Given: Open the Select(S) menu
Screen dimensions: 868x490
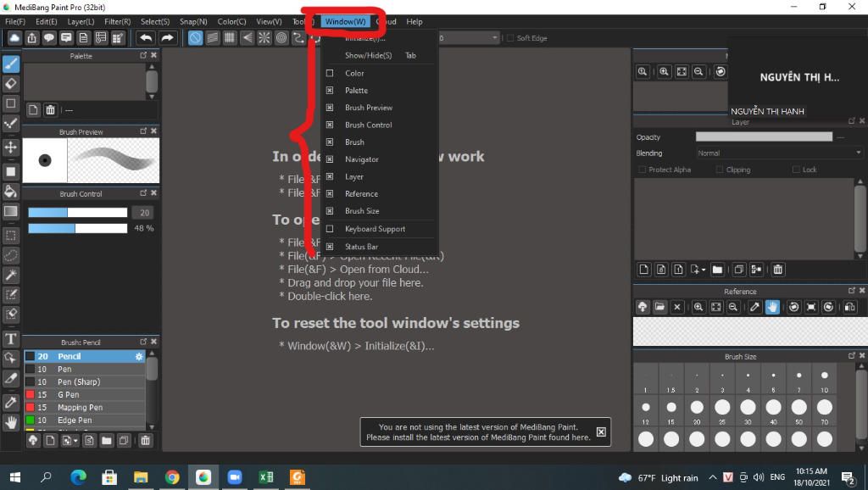Looking at the screenshot, I should tap(155, 21).
